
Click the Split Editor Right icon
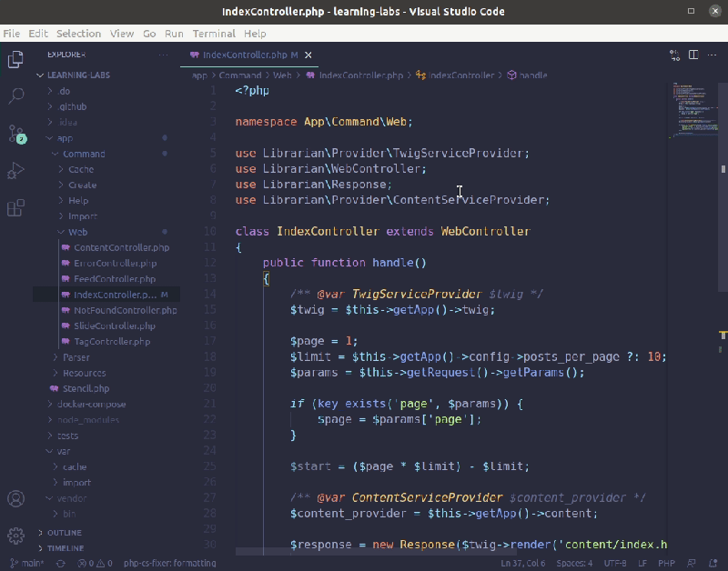click(693, 55)
